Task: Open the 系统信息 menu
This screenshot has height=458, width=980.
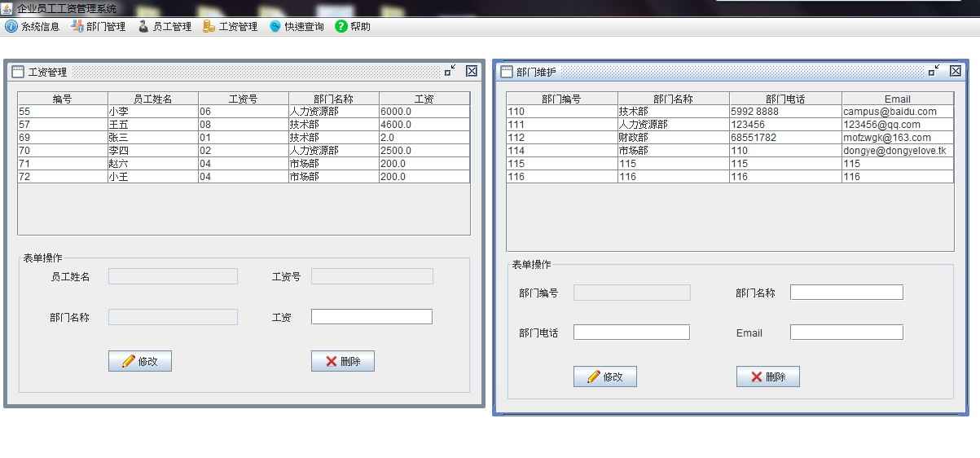Action: point(33,27)
